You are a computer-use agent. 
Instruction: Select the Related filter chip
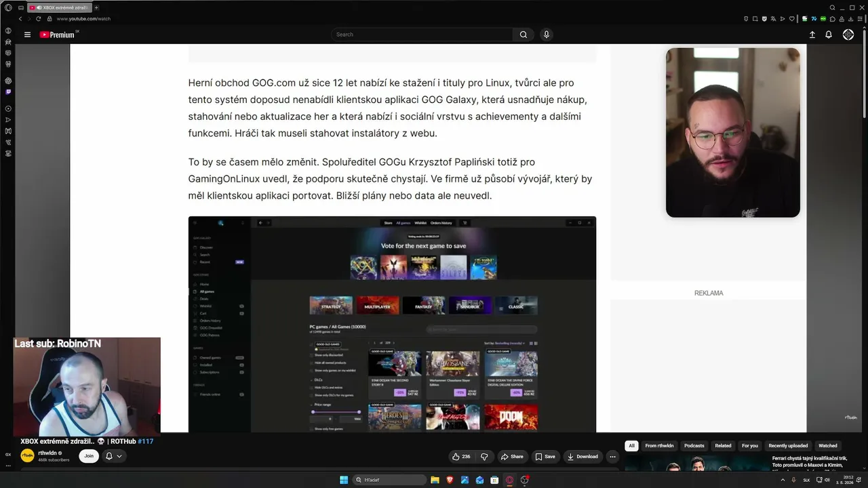coord(723,446)
